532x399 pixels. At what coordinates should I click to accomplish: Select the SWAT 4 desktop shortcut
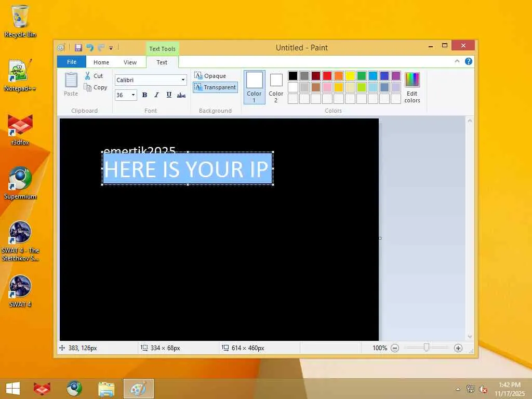(20, 291)
